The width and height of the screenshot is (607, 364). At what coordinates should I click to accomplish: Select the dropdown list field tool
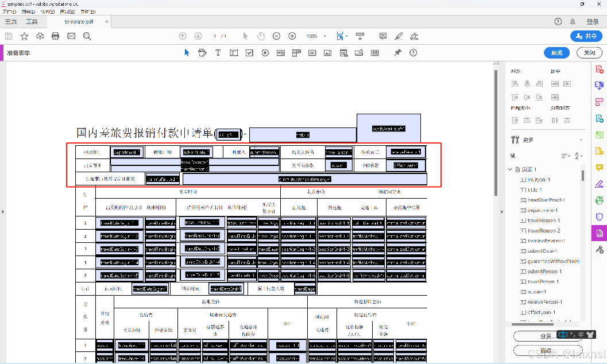296,53
